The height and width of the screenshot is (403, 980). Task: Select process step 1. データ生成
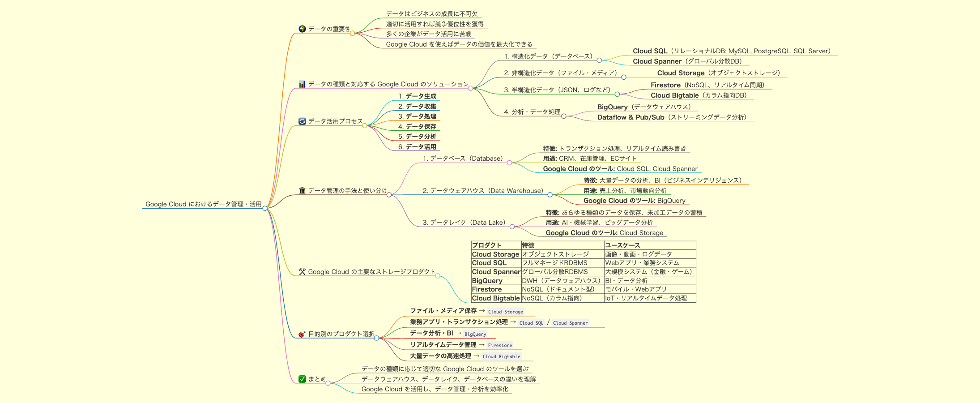[x=417, y=96]
